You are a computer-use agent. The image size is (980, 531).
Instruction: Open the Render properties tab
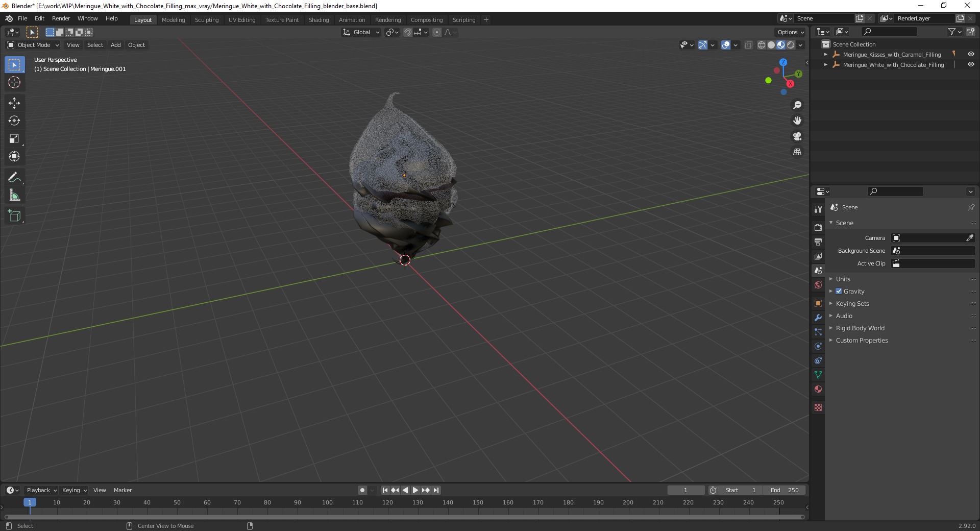coord(818,227)
